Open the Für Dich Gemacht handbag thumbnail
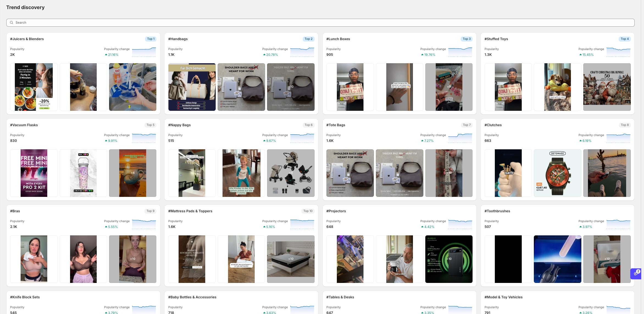The image size is (644, 314). [x=192, y=87]
